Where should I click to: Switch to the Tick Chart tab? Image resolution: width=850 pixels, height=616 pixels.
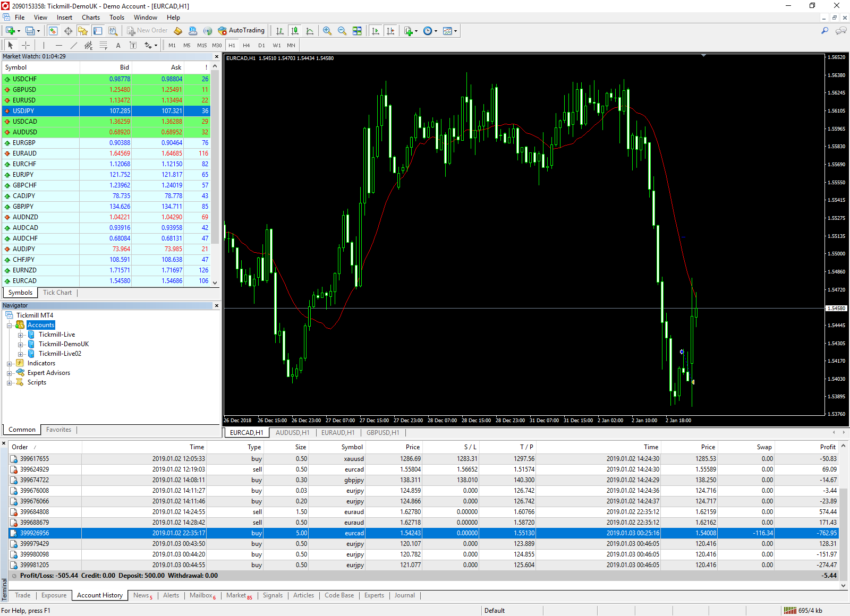pos(57,293)
